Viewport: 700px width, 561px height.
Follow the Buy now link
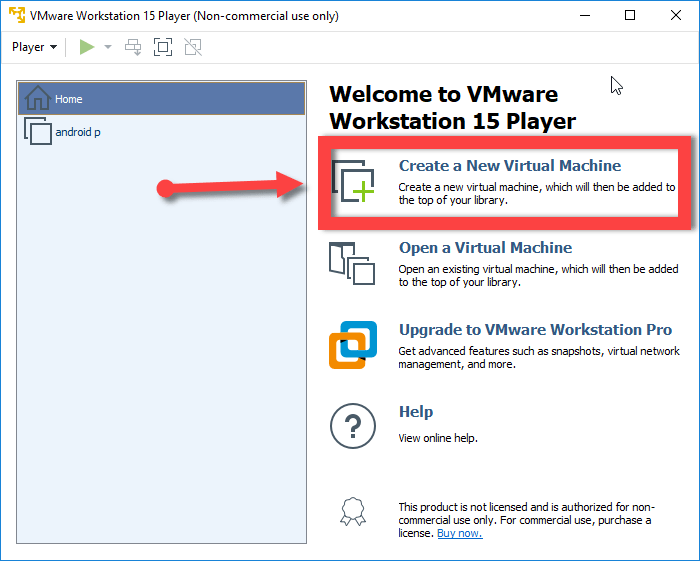[x=459, y=533]
